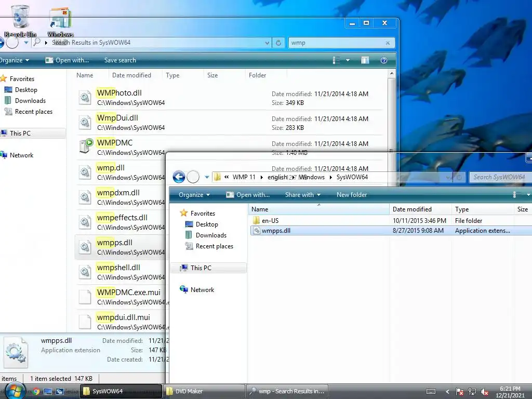Change view icon in search results window
Image resolution: width=532 pixels, height=399 pixels.
(336, 60)
